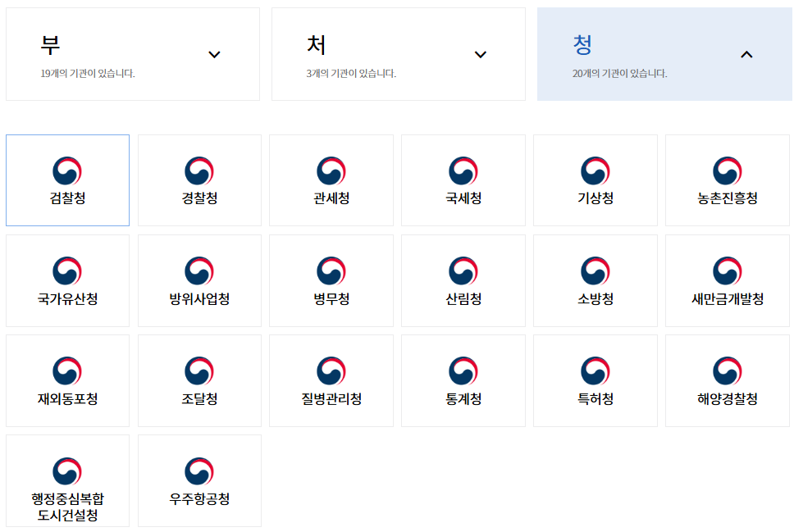Click the 산림청 emblem icon
The height and width of the screenshot is (532, 794).
pyautogui.click(x=463, y=271)
